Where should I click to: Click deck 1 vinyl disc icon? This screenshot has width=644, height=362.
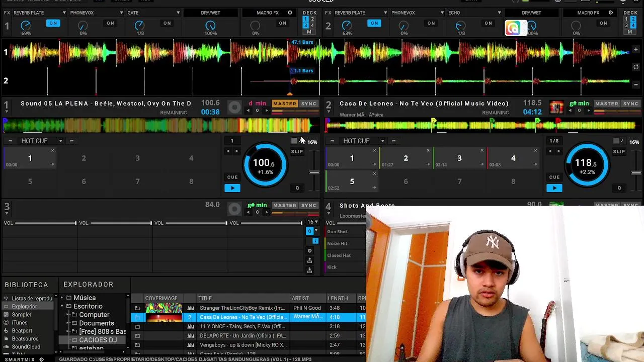[x=234, y=107]
